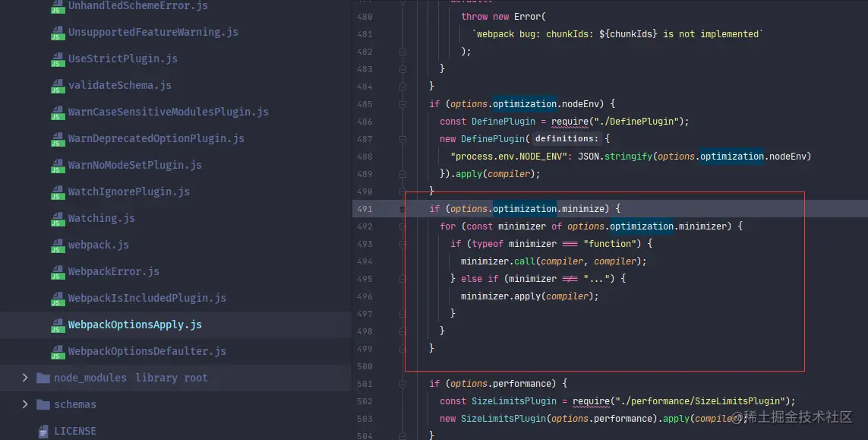Image resolution: width=868 pixels, height=440 pixels.
Task: Click JS file icon beside Watching.js
Action: click(58, 219)
